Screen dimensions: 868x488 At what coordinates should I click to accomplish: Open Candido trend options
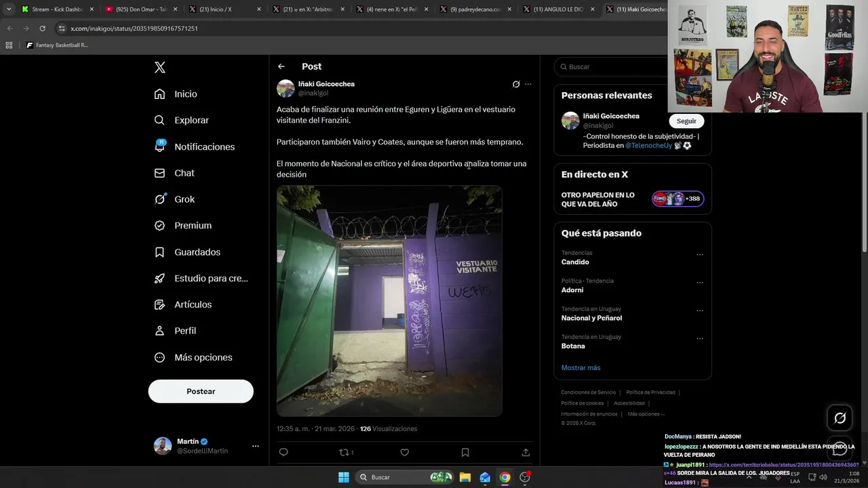coord(700,255)
